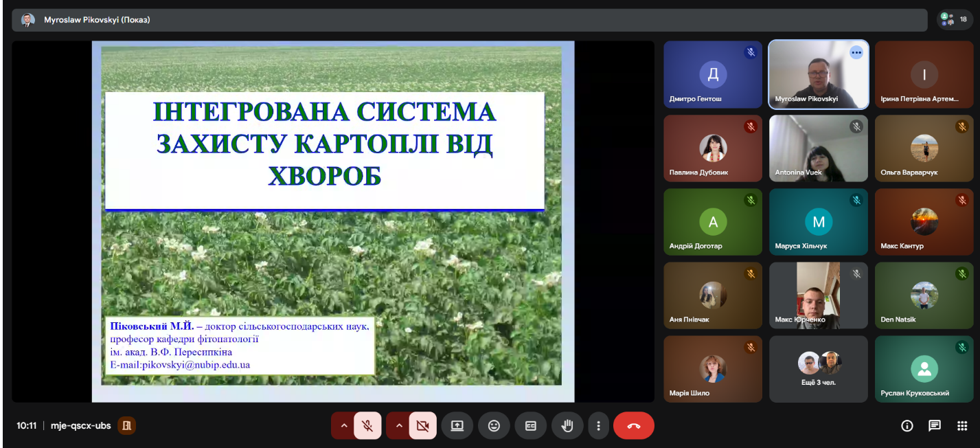Viewport: 980px width, 448px height.
Task: Click Ірина Петрівна Артем… participant tile
Action: pyautogui.click(x=924, y=74)
